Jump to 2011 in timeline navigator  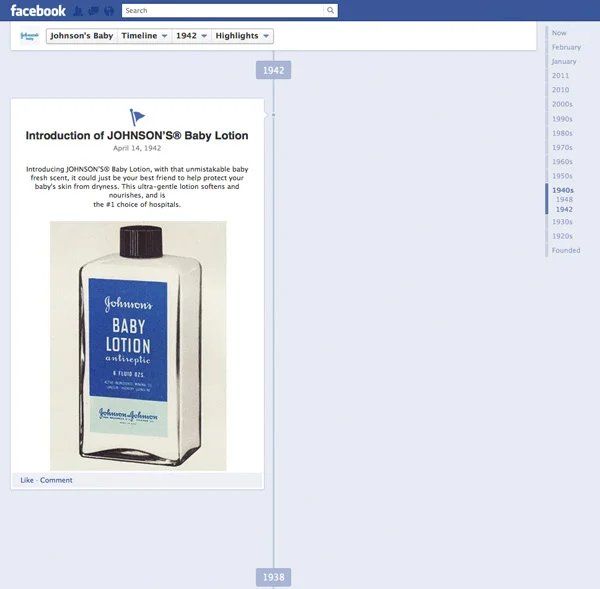click(560, 75)
